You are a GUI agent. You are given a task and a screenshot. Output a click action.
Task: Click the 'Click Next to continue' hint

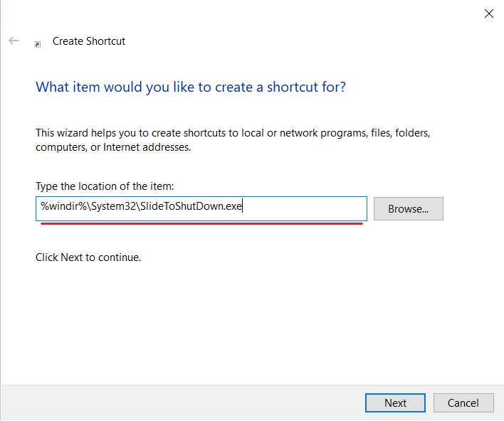pos(88,257)
